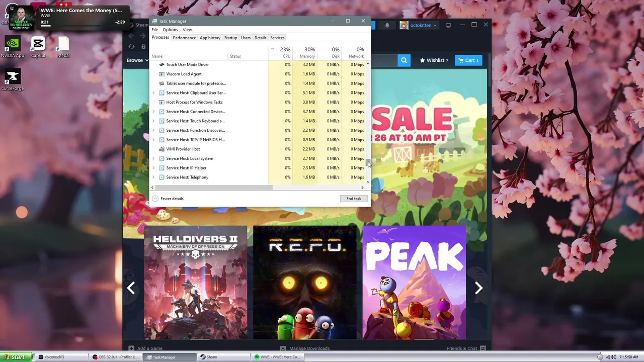Click the Add a Game plus icon
644x362 pixels.
131,348
